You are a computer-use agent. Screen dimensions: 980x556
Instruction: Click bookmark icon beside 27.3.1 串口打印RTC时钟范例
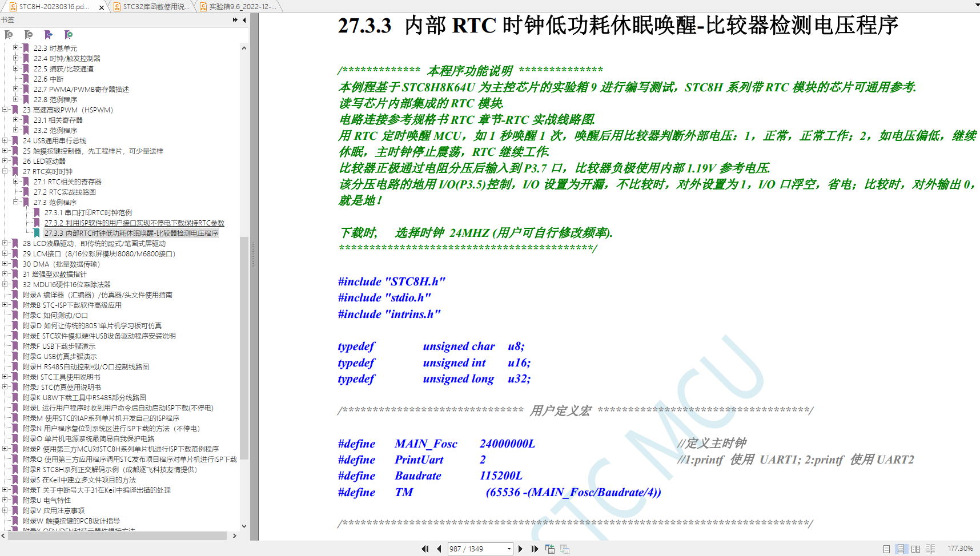[x=37, y=212]
